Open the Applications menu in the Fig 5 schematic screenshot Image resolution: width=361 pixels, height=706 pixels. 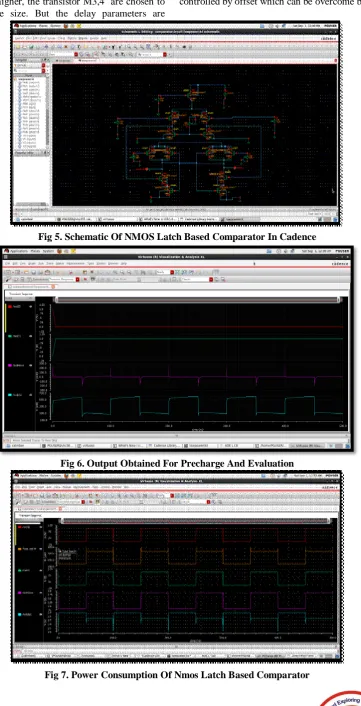(27, 26)
